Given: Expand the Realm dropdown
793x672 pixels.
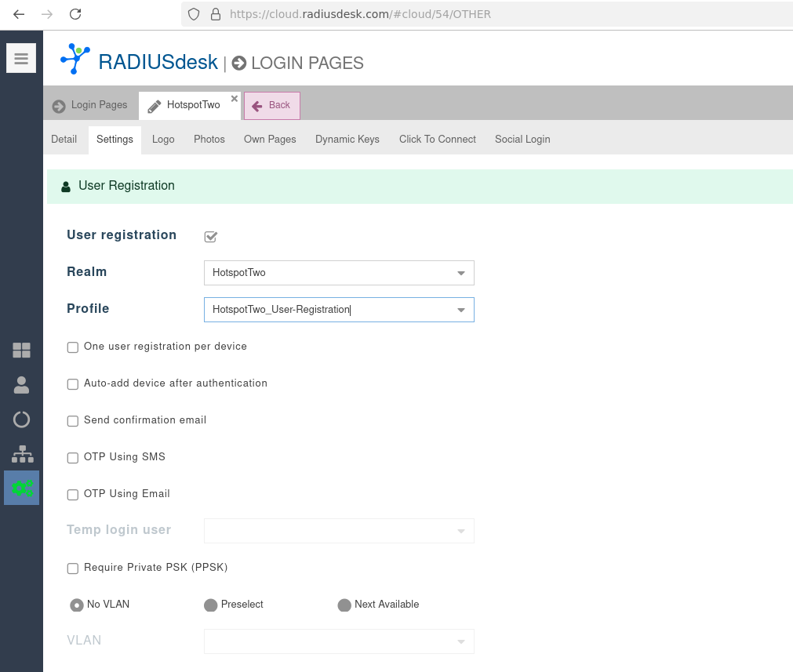Looking at the screenshot, I should [x=460, y=273].
